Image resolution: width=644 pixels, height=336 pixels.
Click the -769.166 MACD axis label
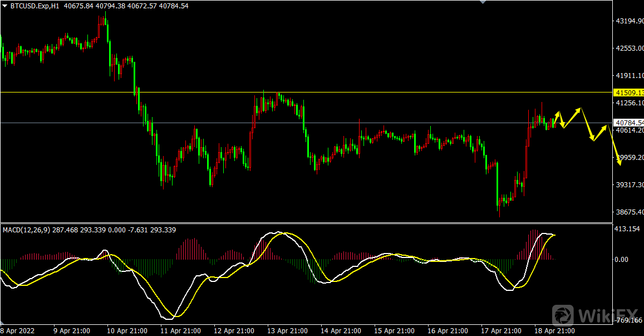click(629, 320)
